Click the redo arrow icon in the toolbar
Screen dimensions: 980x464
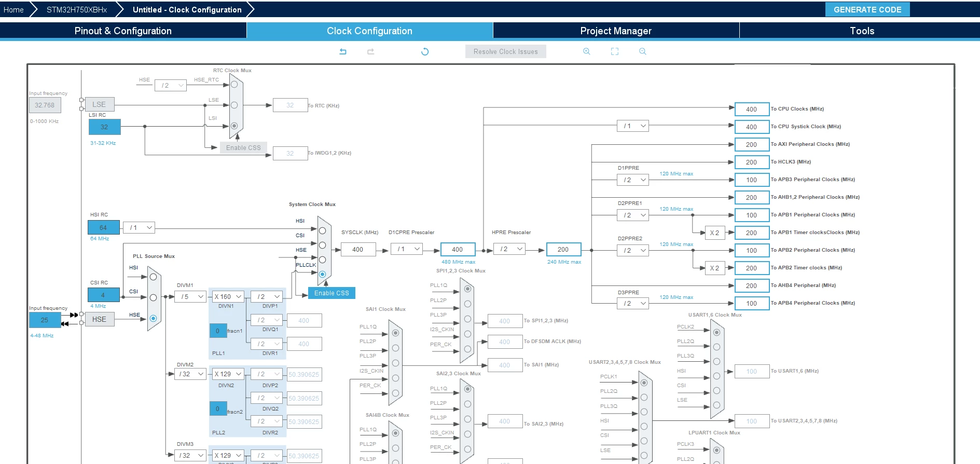coord(370,51)
